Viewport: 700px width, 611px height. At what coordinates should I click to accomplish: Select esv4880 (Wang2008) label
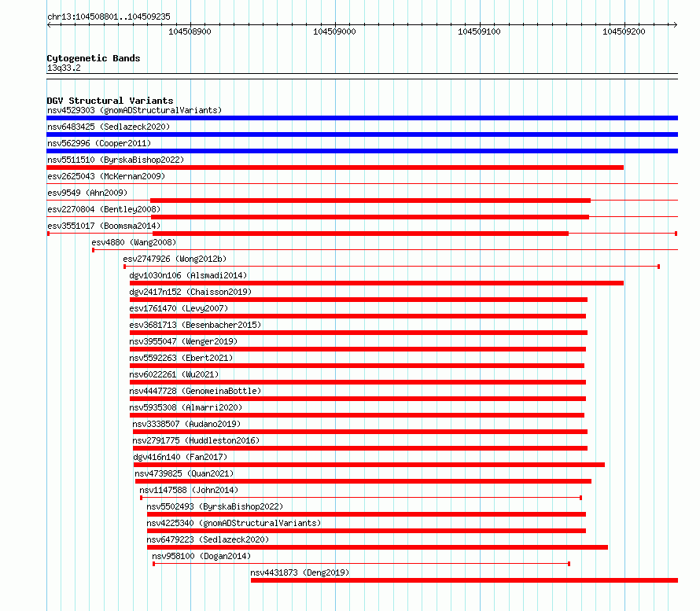tap(134, 242)
